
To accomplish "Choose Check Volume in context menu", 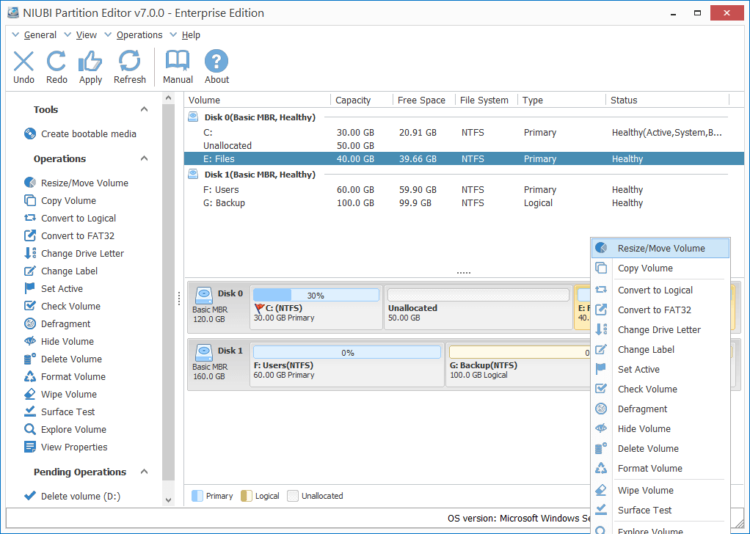I will click(661, 389).
